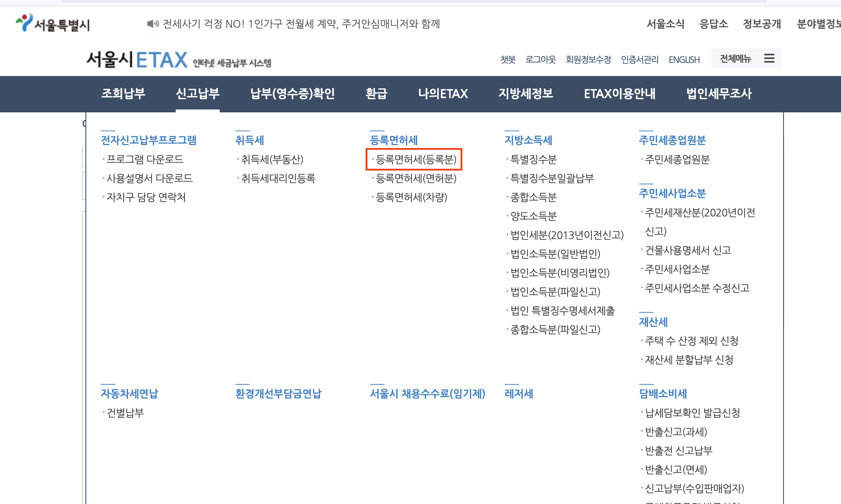Image resolution: width=841 pixels, height=504 pixels.
Task: Click the 로그아웃 link
Action: (541, 60)
